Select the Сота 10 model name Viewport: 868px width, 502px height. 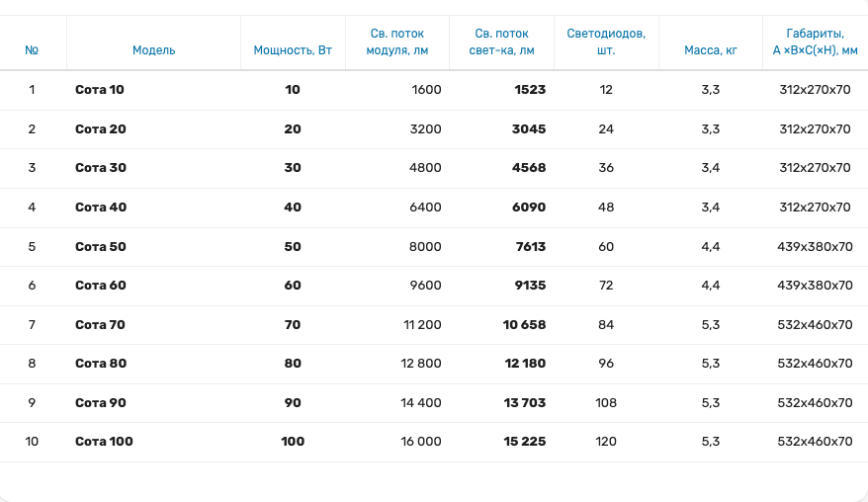[x=100, y=90]
